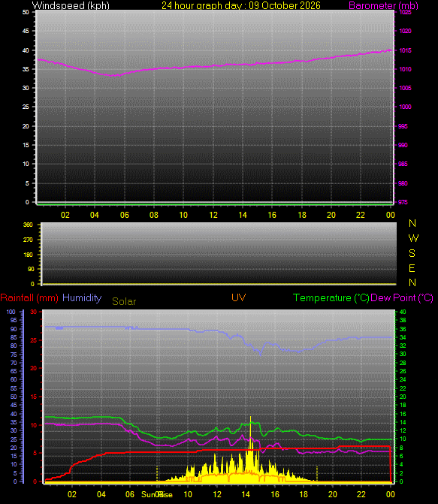Image resolution: width=438 pixels, height=504 pixels.
Task: Click the 100 value on humidity axis
Action: [11, 312]
